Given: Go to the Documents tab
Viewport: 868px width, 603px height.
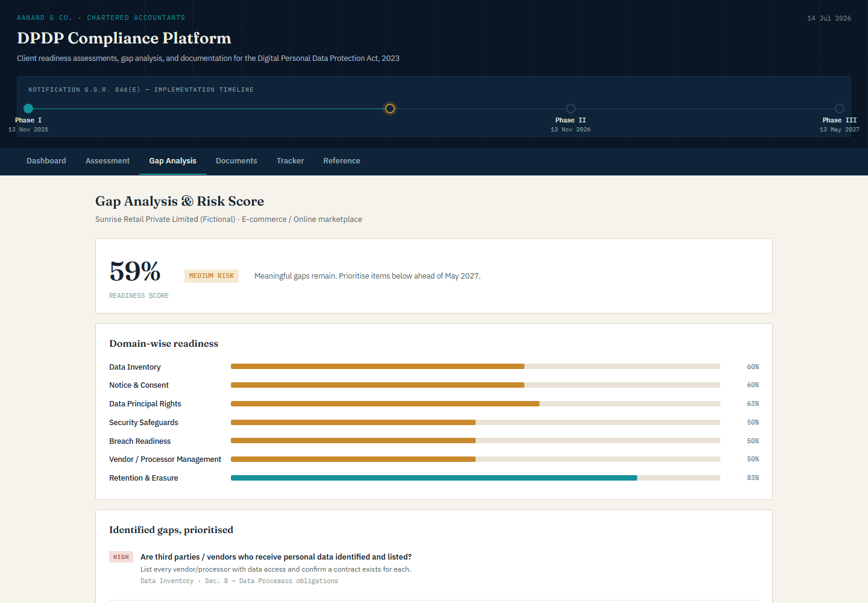Looking at the screenshot, I should click(x=236, y=161).
